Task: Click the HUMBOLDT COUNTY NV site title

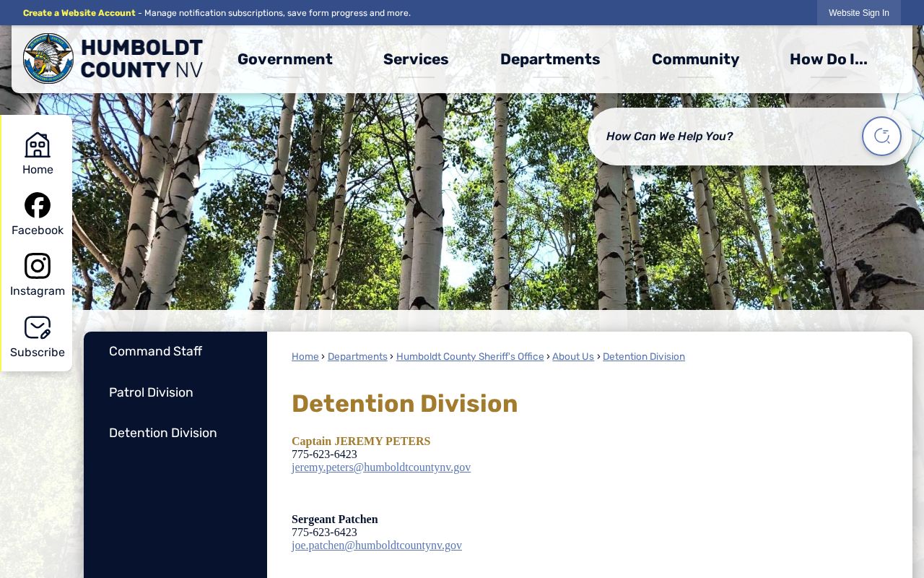Action: [141, 59]
